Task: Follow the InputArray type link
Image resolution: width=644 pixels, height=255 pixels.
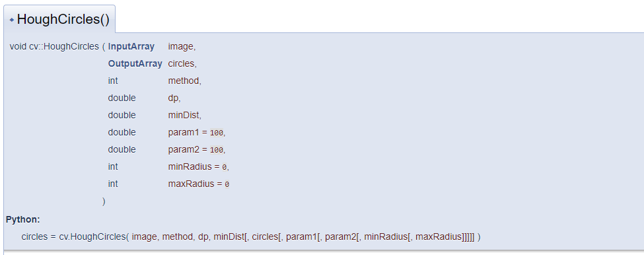Action: pos(131,47)
